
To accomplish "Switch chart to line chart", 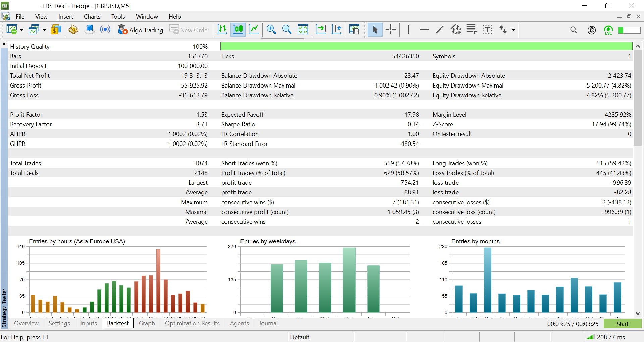I will tap(254, 30).
